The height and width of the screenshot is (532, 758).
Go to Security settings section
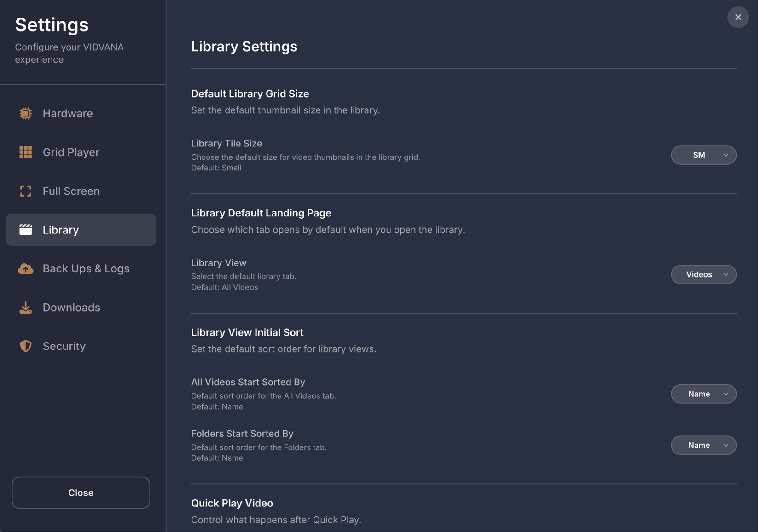(64, 346)
